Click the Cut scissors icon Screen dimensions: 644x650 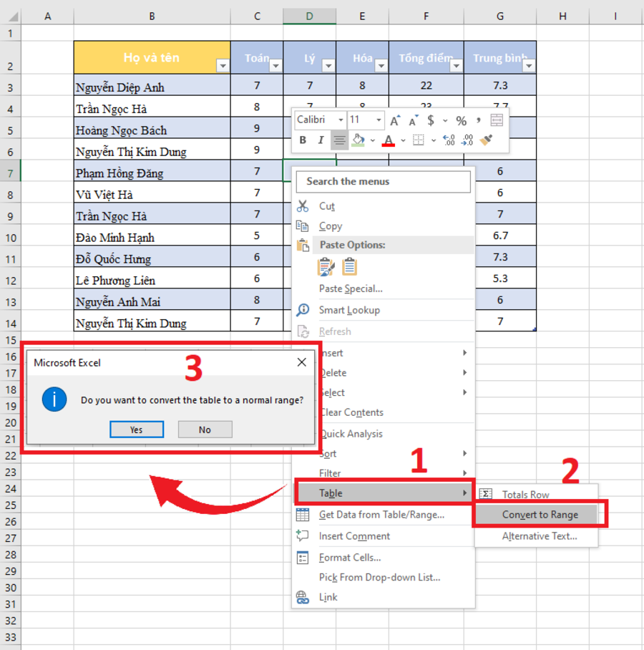[303, 206]
